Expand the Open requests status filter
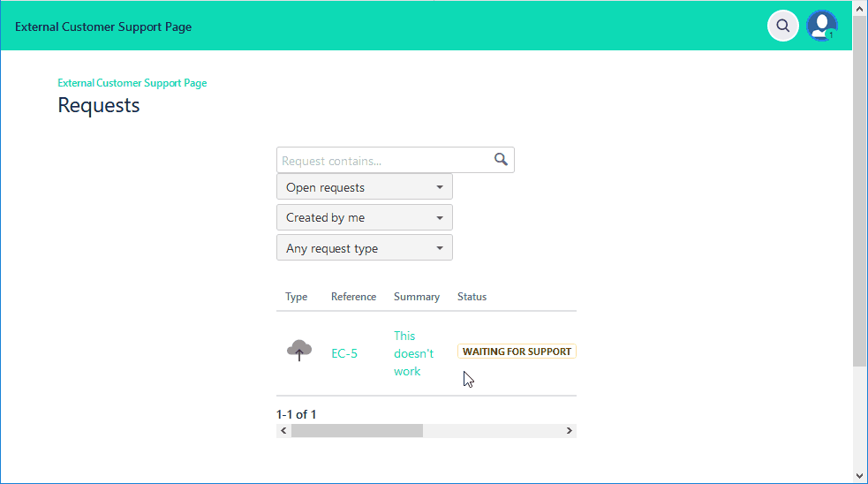Viewport: 868px width, 484px height. pos(364,187)
